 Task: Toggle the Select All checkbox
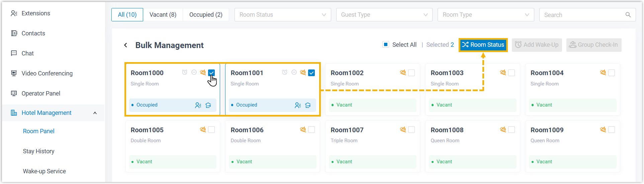386,45
